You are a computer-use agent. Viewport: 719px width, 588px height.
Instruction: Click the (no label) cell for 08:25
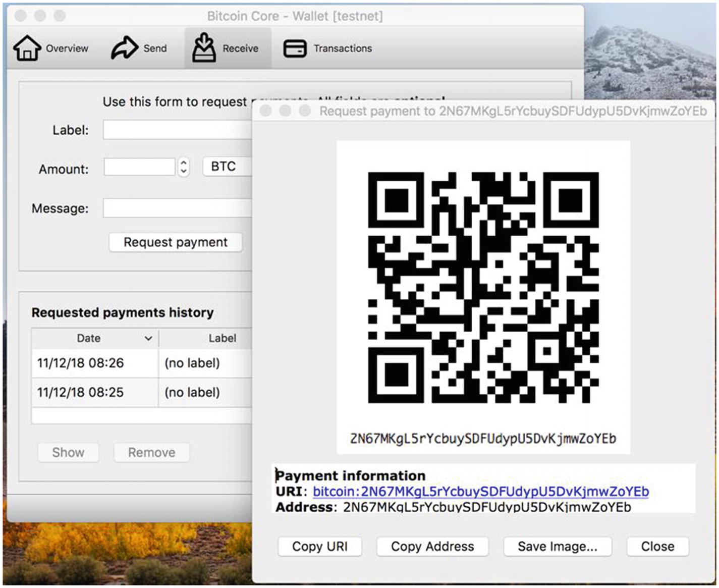point(205,392)
